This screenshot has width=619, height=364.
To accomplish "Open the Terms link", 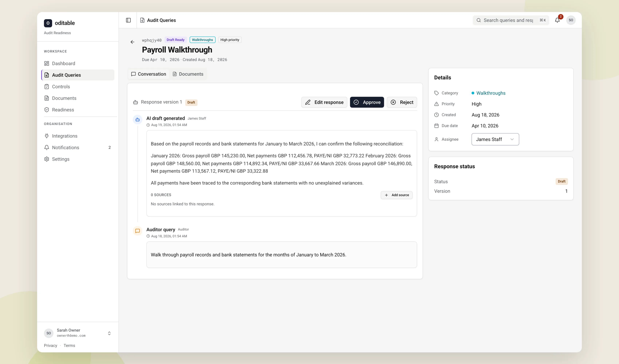I will [69, 345].
